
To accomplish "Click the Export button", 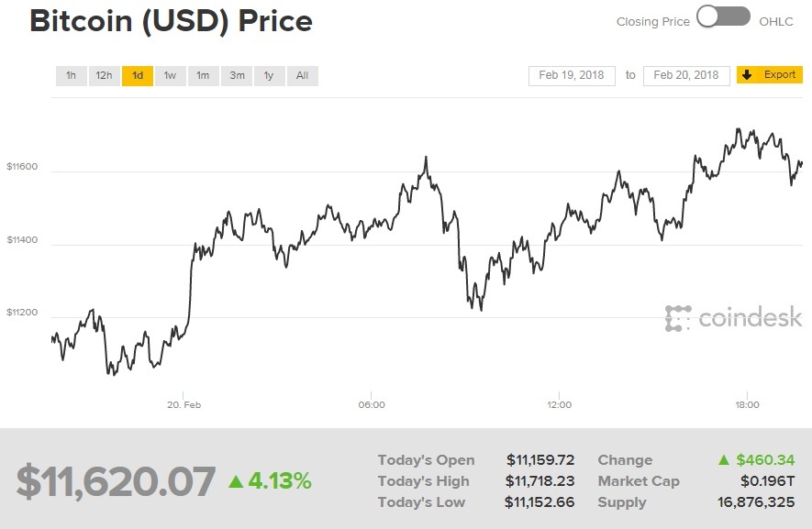I will point(769,75).
